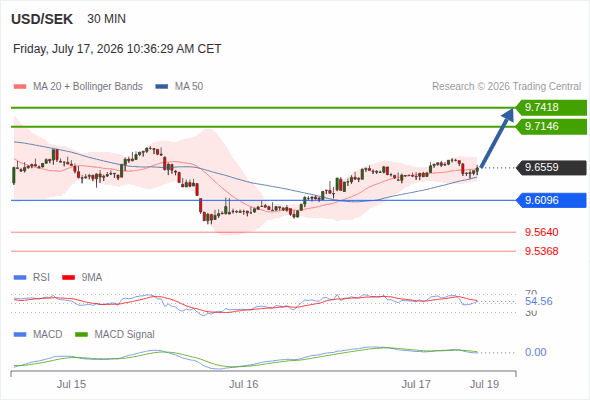The width and height of the screenshot is (590, 400).
Task: Click the 0.00 MACD value
Action: click(x=535, y=352)
